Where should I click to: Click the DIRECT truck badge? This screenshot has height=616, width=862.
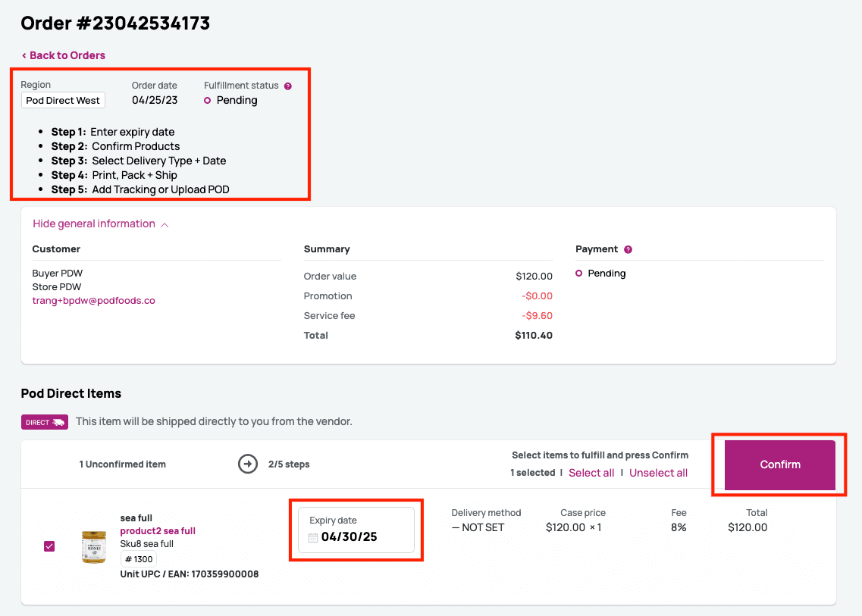coord(45,422)
